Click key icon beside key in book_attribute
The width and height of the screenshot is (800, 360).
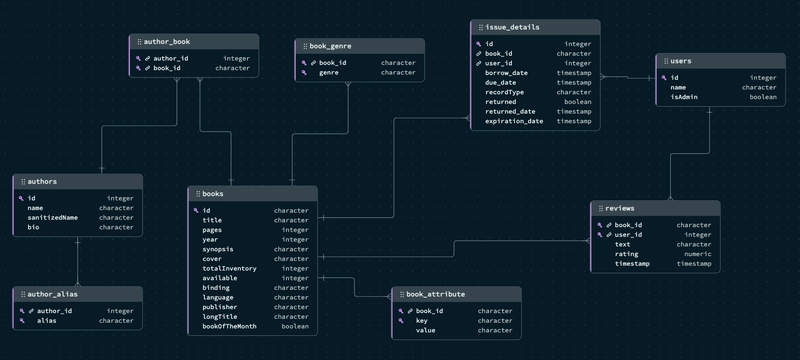point(401,321)
